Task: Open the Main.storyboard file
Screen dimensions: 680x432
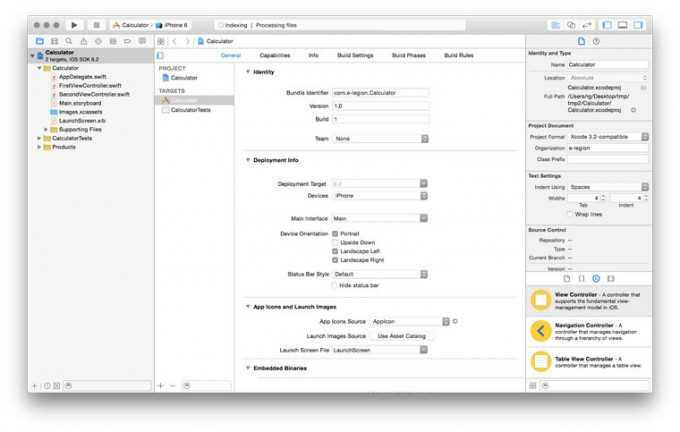Action: [x=80, y=103]
